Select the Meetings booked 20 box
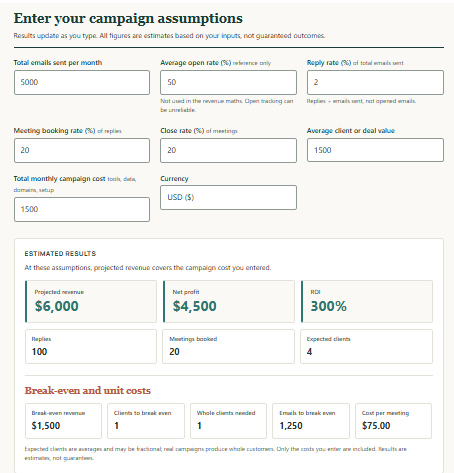Viewport: 454px width, 473px height. (228, 346)
